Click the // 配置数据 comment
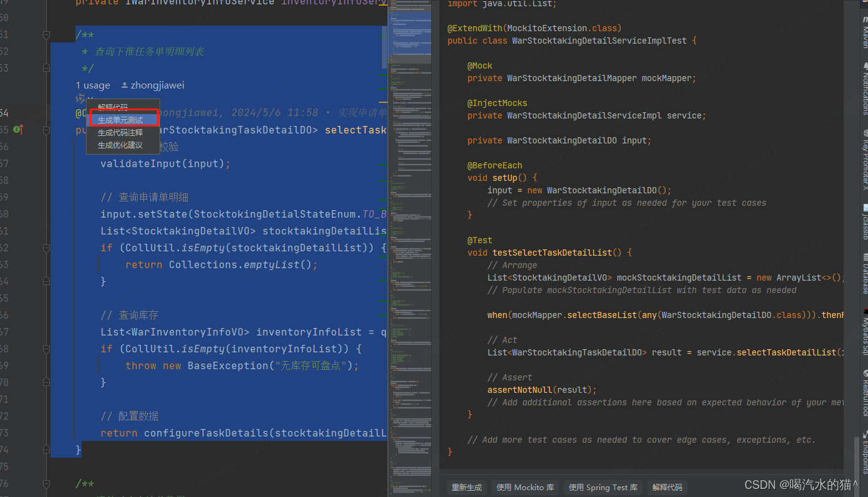Image resolution: width=868 pixels, height=497 pixels. [x=130, y=416]
